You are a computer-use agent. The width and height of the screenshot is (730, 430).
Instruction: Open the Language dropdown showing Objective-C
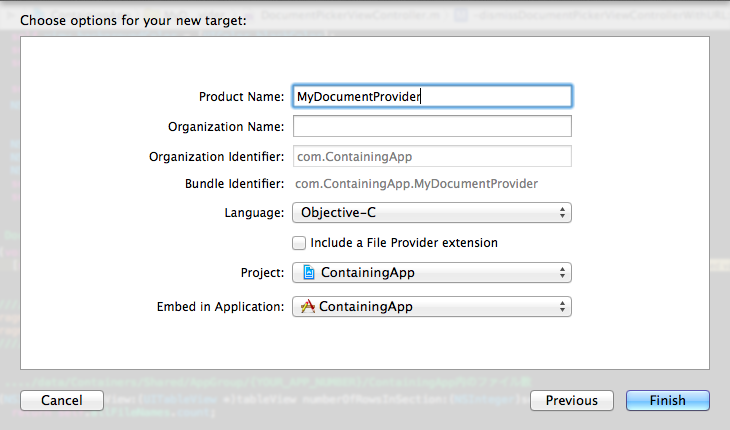pos(432,213)
